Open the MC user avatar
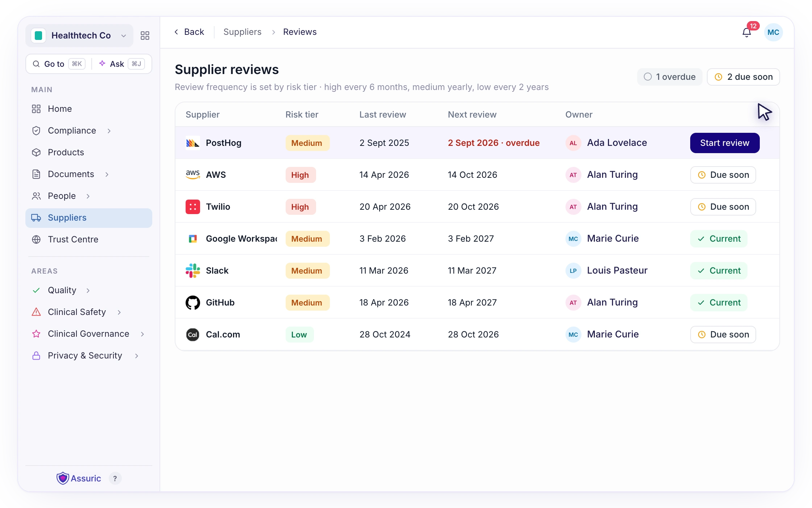Viewport: 812px width, 508px height. coord(773,32)
